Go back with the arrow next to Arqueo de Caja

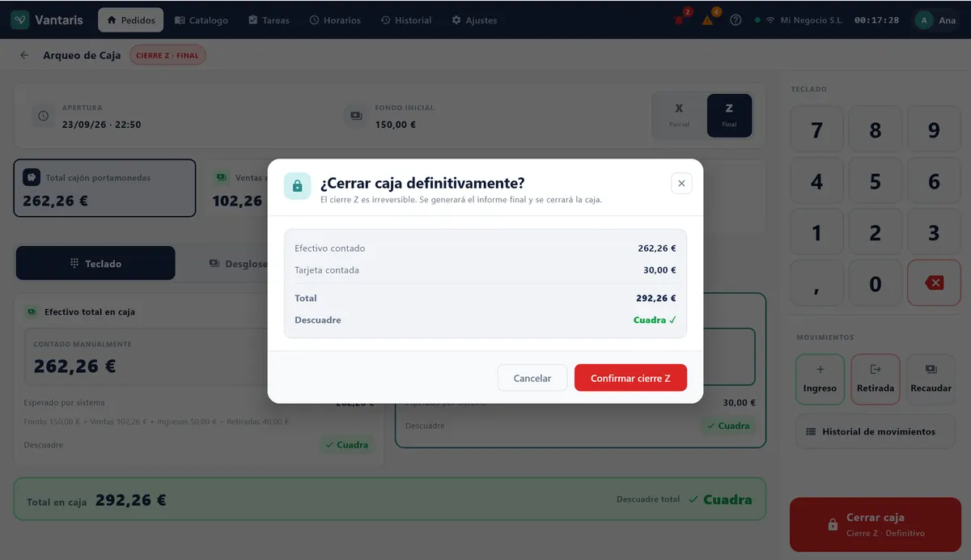tap(24, 55)
